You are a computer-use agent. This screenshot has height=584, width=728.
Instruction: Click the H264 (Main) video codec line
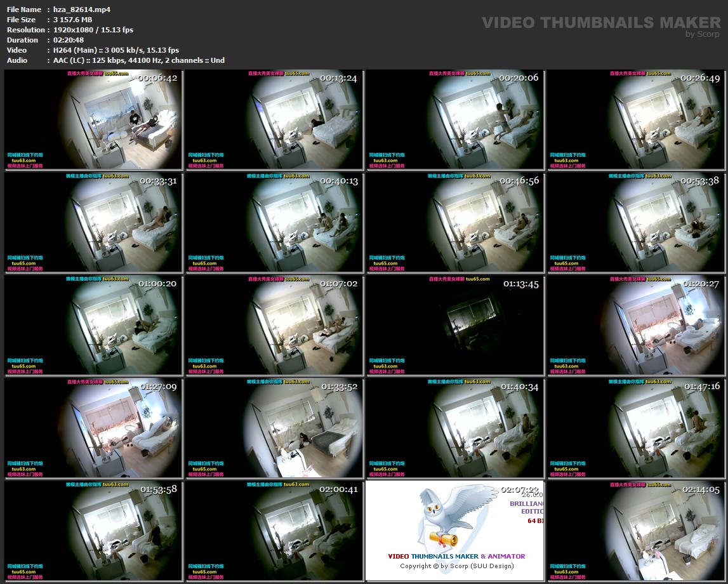(116, 50)
